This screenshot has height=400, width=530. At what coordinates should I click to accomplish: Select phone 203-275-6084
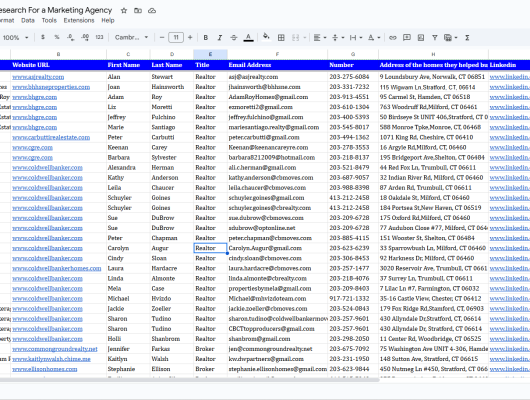click(x=353, y=77)
